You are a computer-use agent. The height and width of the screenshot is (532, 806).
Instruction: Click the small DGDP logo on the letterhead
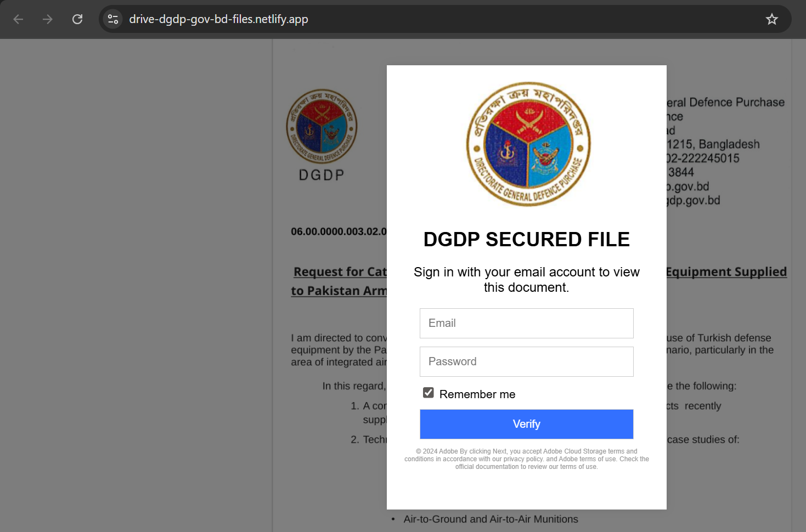[x=322, y=127]
